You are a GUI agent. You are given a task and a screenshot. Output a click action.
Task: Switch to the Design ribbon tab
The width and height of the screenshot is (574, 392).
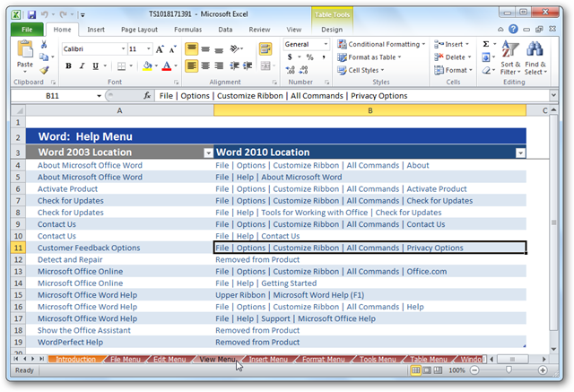pyautogui.click(x=332, y=30)
